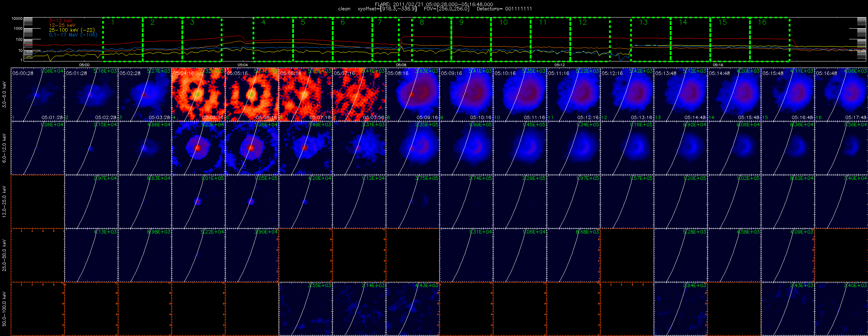Click the blue "0.1-17 MeV (-106)" legend entry
Viewport: 868px width, 336px height.
pyautogui.click(x=73, y=35)
